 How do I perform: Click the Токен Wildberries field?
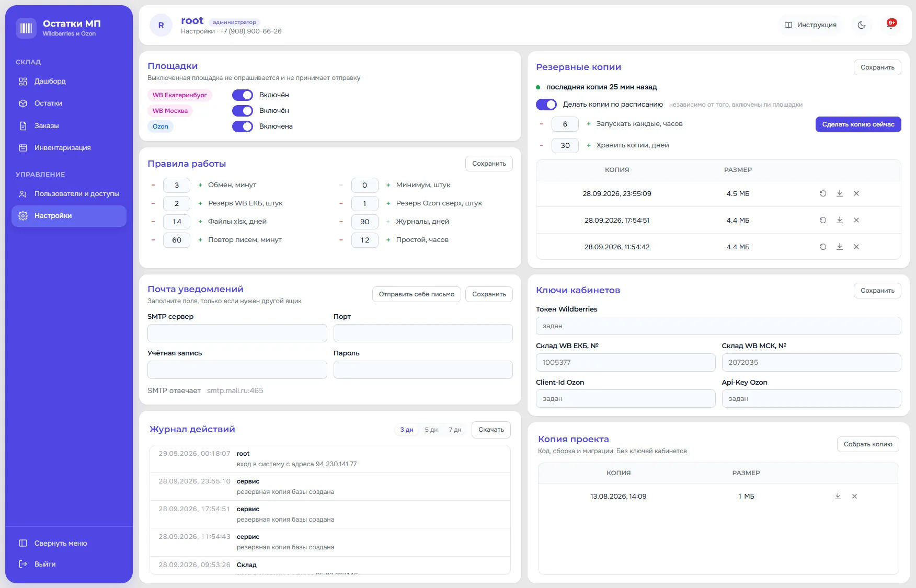click(718, 326)
